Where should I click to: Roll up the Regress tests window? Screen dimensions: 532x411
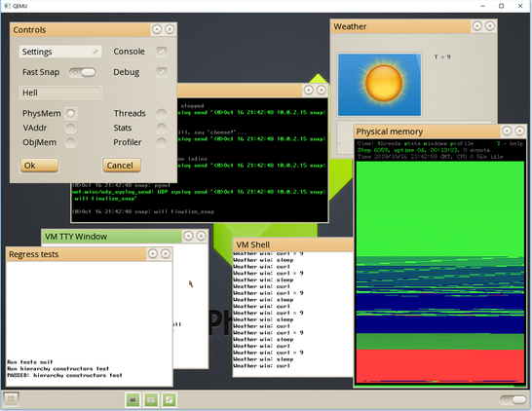pyautogui.click(x=153, y=253)
